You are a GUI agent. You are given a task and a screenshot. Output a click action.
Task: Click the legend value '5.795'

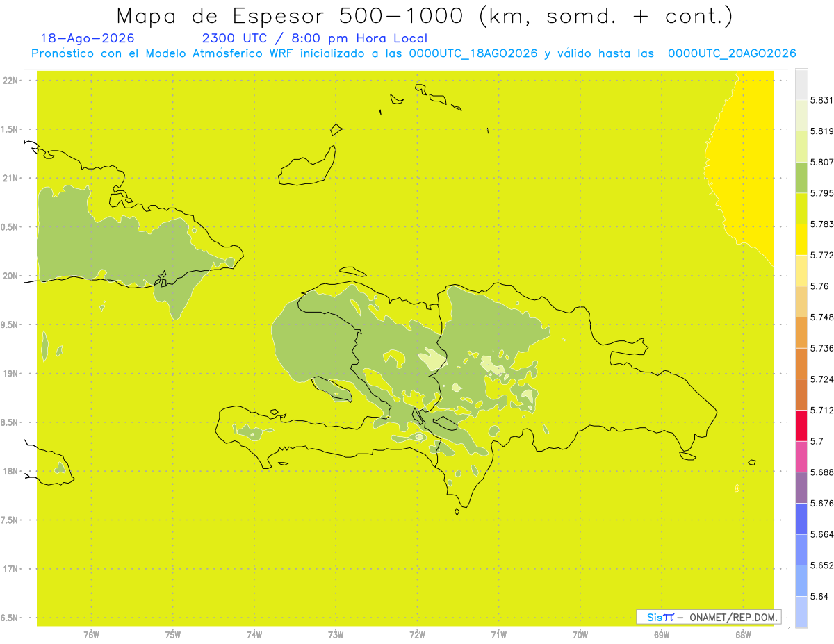823,193
